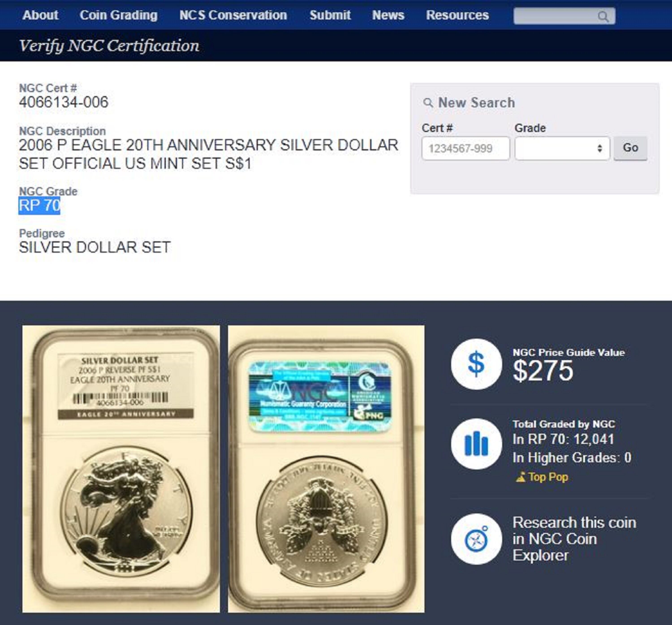This screenshot has width=672, height=625.
Task: Click the top navigation search field
Action: click(564, 16)
